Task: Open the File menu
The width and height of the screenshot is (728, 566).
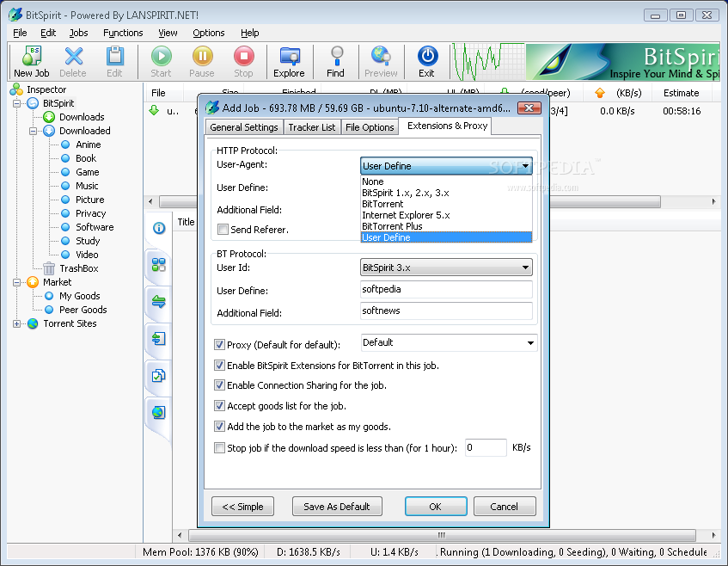Action: (20, 33)
